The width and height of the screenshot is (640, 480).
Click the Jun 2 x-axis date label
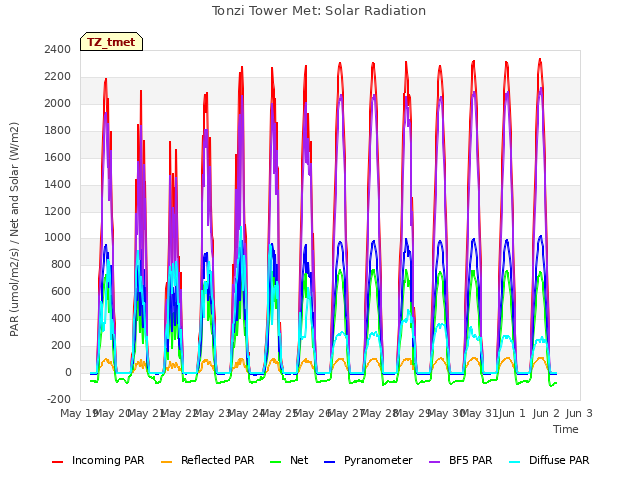[546, 413]
